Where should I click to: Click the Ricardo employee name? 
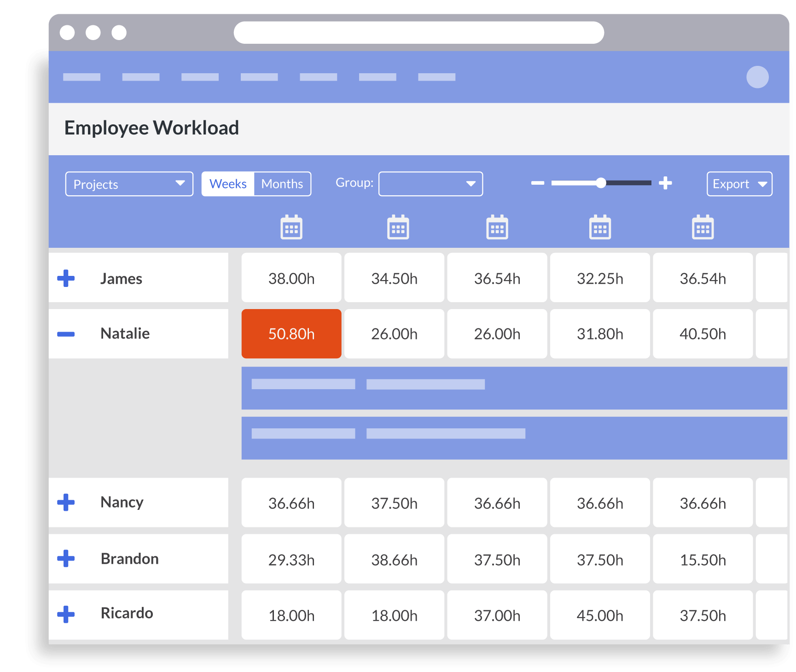[127, 613]
